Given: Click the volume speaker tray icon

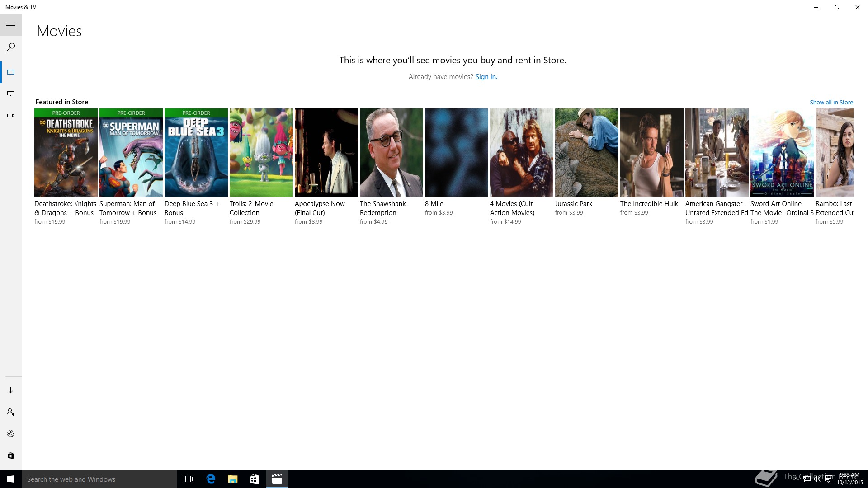Looking at the screenshot, I should (818, 479).
